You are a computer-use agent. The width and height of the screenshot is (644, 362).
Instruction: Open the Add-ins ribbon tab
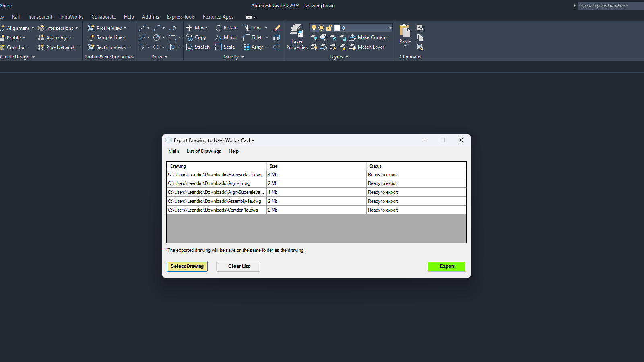[151, 17]
